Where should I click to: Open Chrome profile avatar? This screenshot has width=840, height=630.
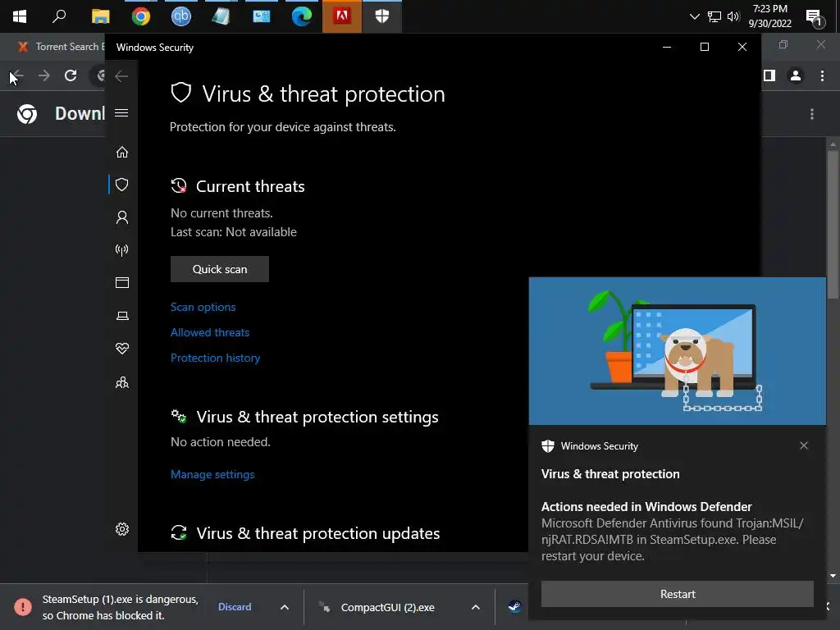[796, 75]
